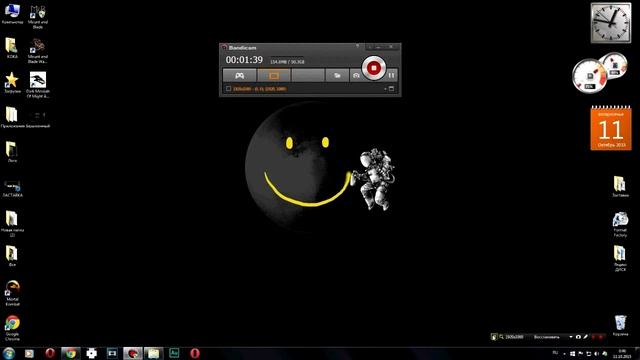Image resolution: width=640 pixels, height=360 pixels.
Task: Open the Action Center flag tray icon
Action: tap(581, 353)
